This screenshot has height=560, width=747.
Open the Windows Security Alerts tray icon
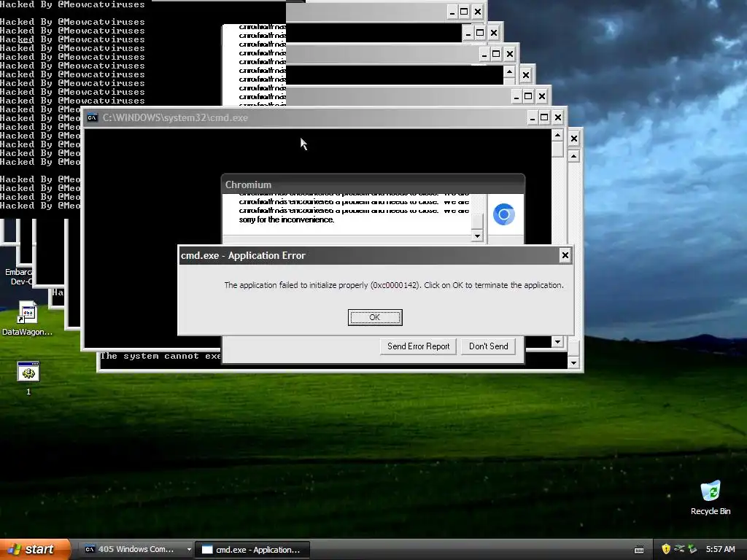[x=665, y=549]
